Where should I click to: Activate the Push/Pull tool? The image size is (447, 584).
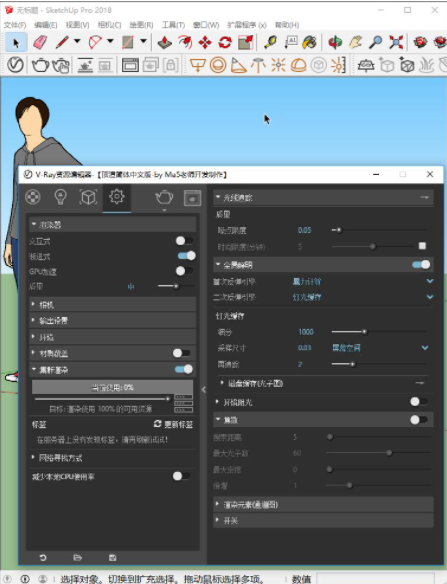164,42
